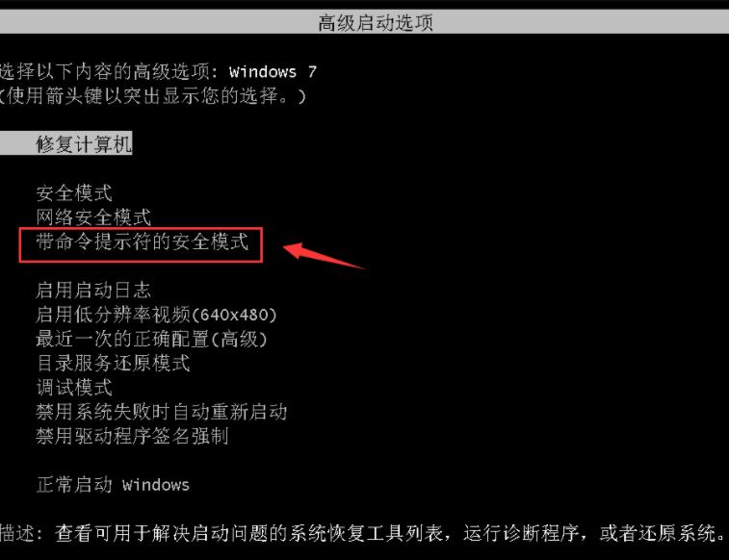
Task: Click the 640x480 resolution text
Action: 234,315
